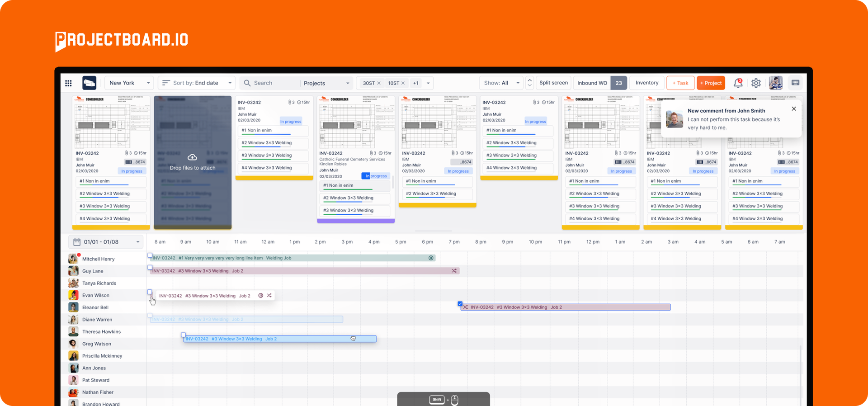Click Mitchell Henry's avatar

73,259
